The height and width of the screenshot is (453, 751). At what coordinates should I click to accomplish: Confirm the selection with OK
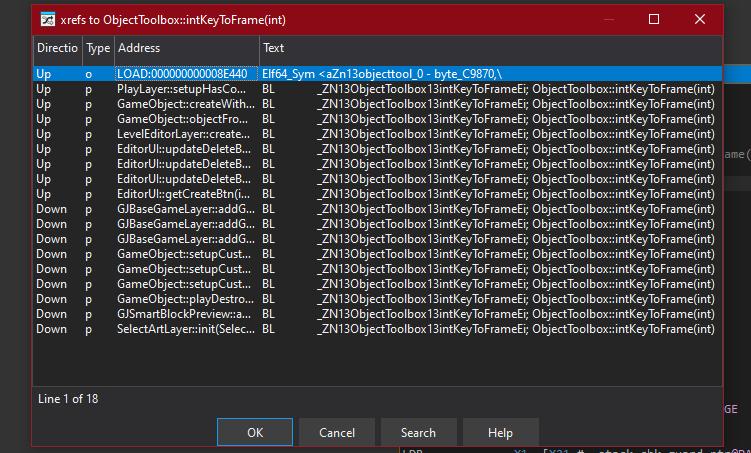tap(255, 432)
